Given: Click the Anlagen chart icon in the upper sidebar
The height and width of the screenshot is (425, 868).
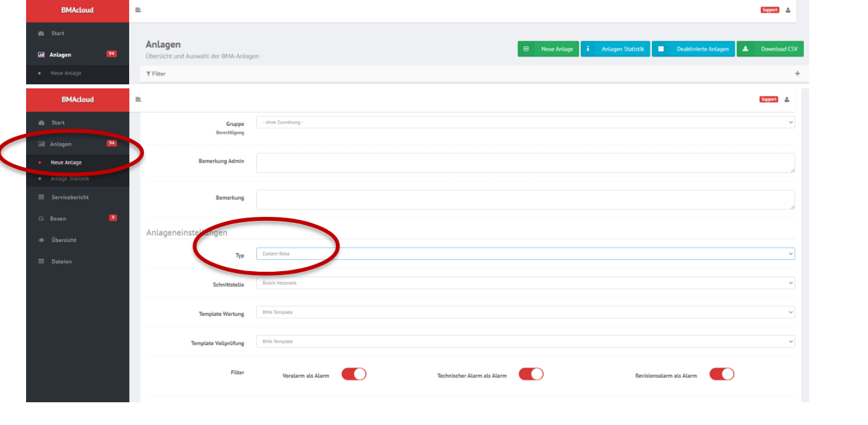Looking at the screenshot, I should pos(41,55).
